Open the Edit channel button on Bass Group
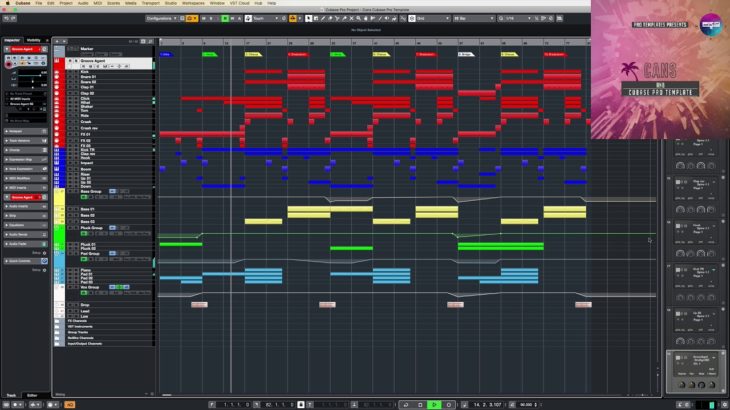730x410 pixels. [x=112, y=191]
